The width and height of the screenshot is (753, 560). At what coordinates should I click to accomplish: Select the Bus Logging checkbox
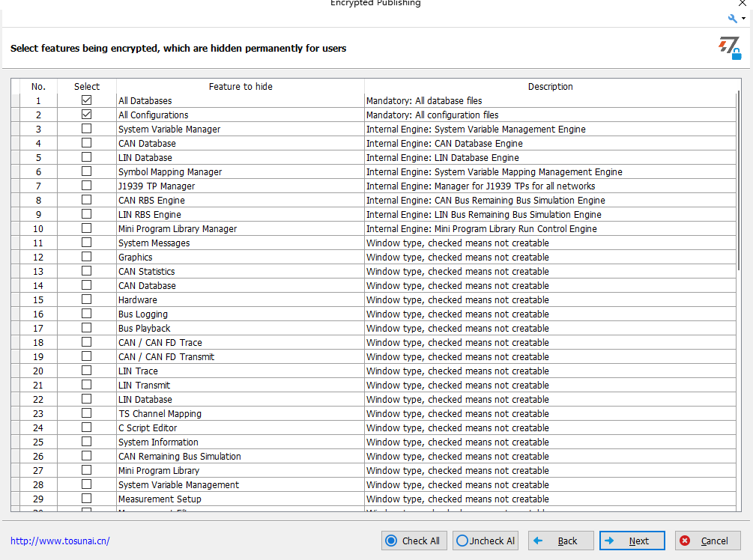click(87, 314)
